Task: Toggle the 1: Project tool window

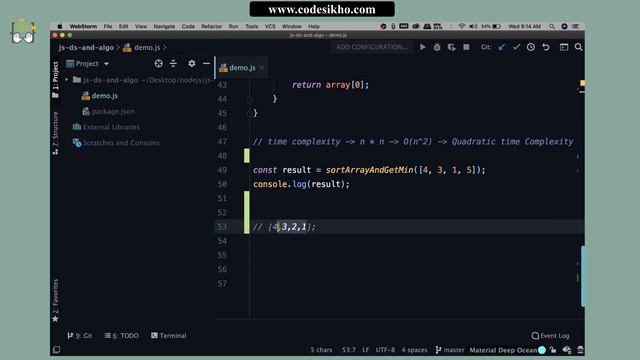Action: pyautogui.click(x=56, y=80)
